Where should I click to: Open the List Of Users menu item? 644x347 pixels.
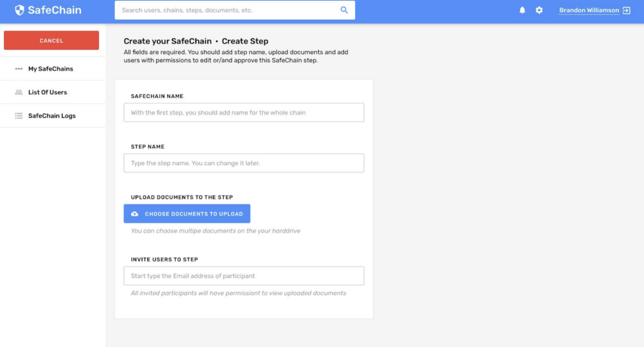pos(47,92)
